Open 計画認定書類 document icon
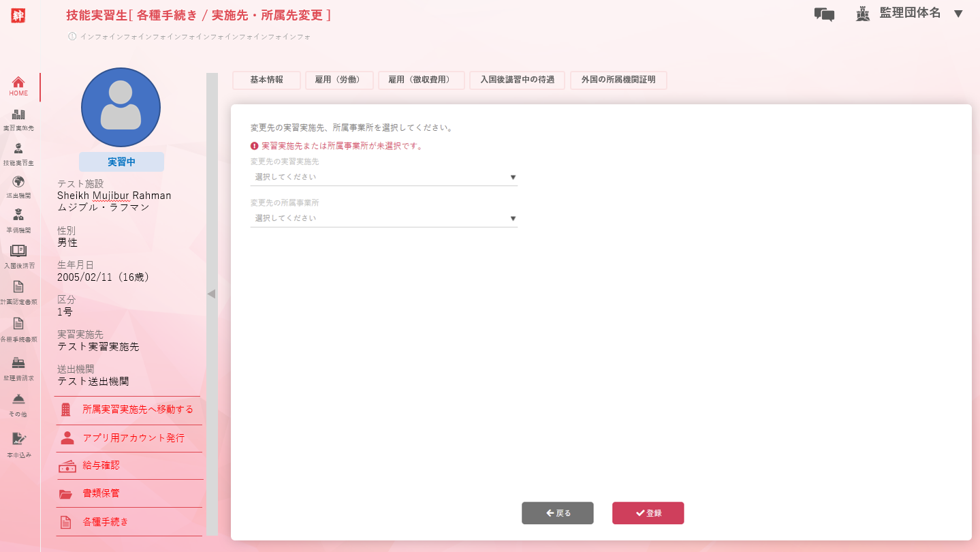Image resolution: width=980 pixels, height=552 pixels. pos(18,287)
